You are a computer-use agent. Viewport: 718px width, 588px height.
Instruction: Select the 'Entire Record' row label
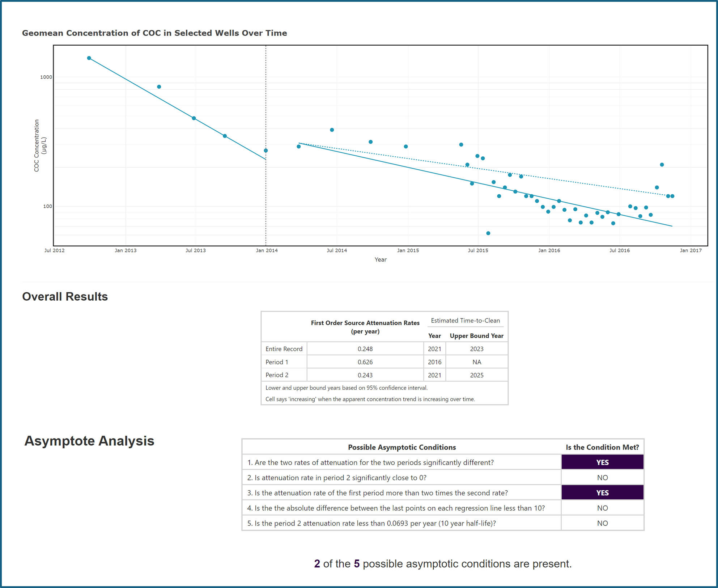coord(284,349)
